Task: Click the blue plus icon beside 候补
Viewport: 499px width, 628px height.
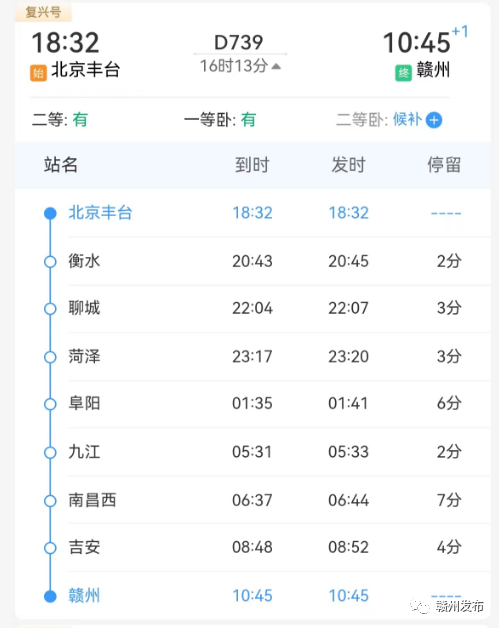Action: (x=434, y=120)
